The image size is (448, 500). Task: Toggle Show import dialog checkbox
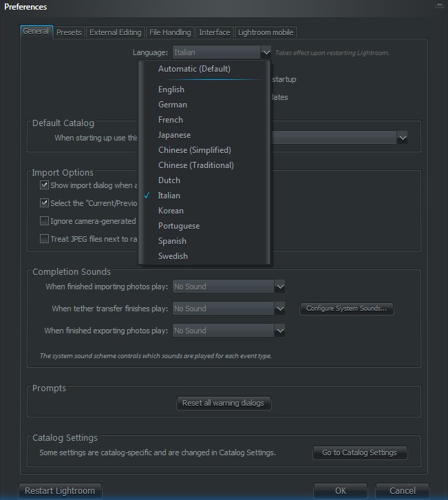44,185
